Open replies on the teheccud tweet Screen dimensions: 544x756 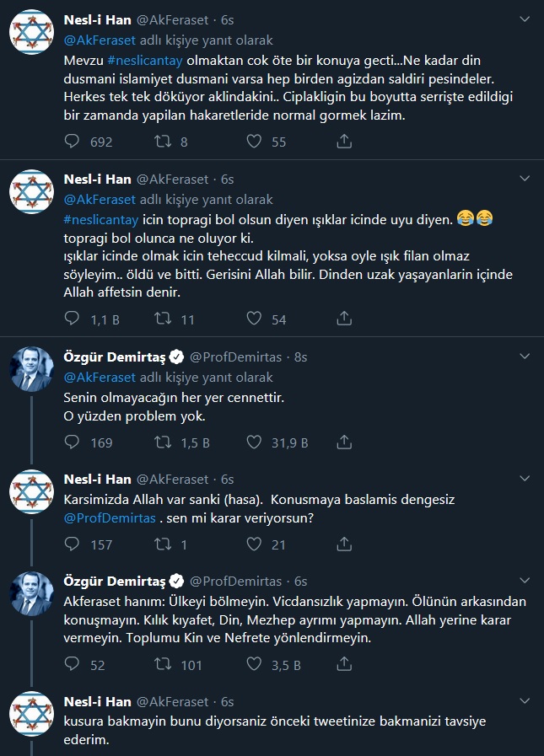pyautogui.click(x=73, y=319)
